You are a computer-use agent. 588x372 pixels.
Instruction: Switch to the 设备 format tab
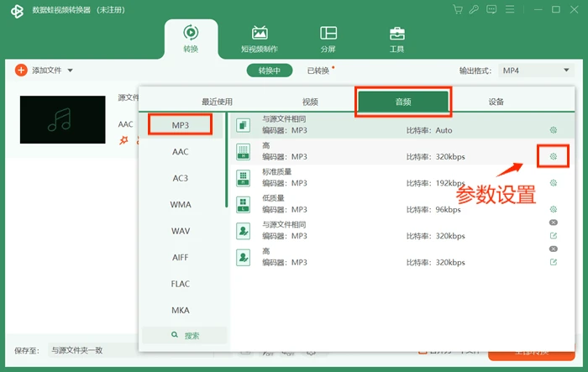coord(496,102)
